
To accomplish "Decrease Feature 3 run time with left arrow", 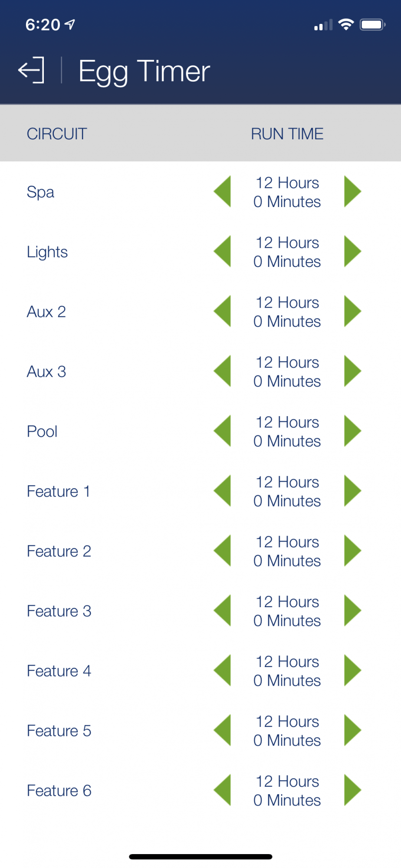I will coord(222,611).
